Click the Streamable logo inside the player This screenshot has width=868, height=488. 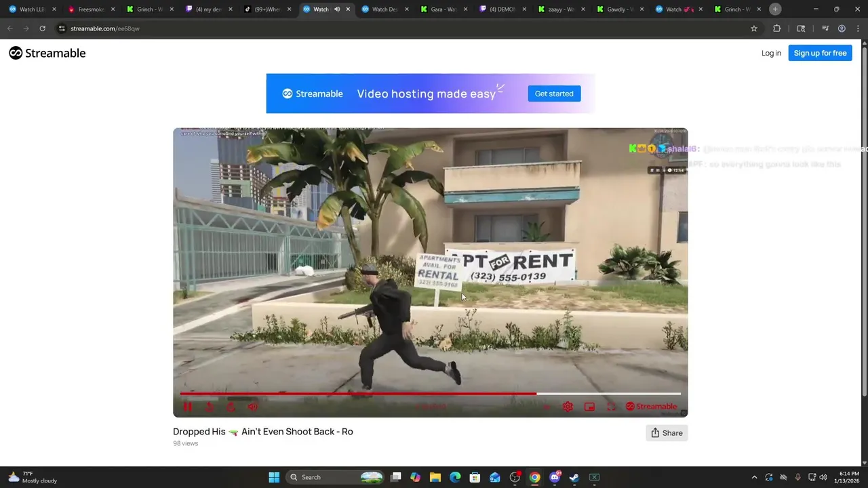coord(651,407)
